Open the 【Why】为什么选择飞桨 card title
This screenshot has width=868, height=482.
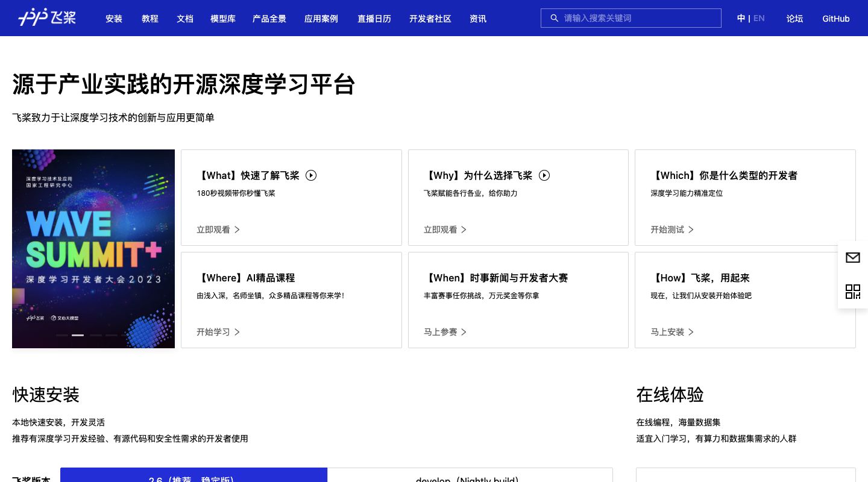pos(478,175)
